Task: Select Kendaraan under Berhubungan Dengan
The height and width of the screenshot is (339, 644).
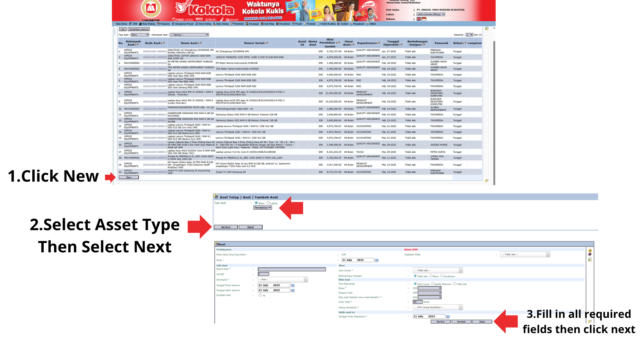Action: pyautogui.click(x=441, y=276)
